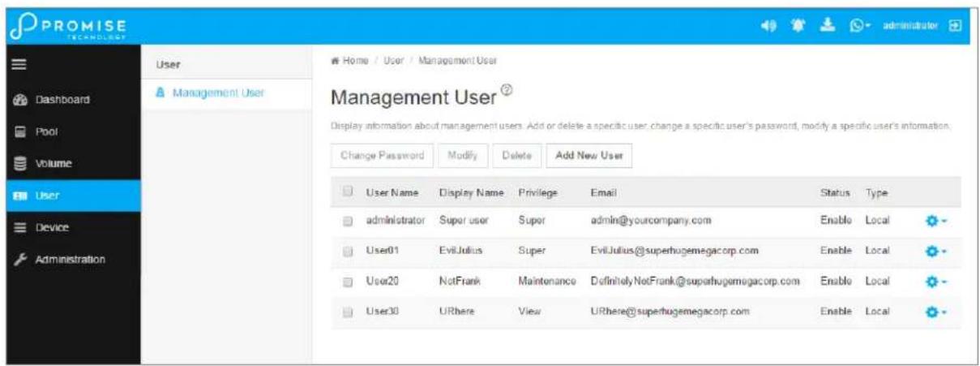This screenshot has height=366, width=980.
Task: Select the User menu item
Action: point(74,196)
